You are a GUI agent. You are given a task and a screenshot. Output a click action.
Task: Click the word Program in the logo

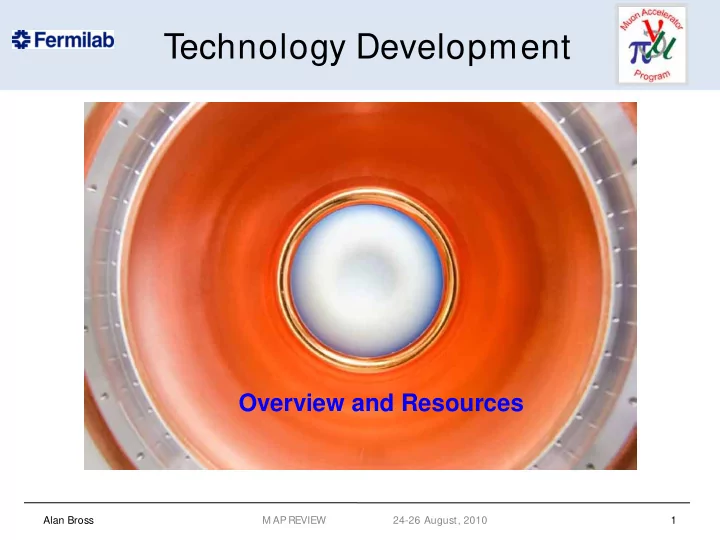click(x=652, y=75)
